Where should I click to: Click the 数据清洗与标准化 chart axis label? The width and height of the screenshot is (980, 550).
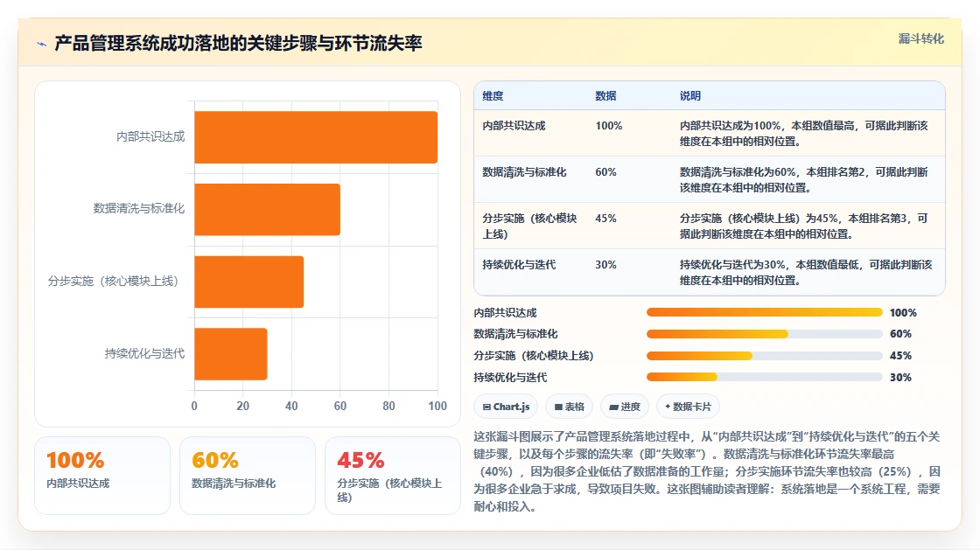[139, 208]
